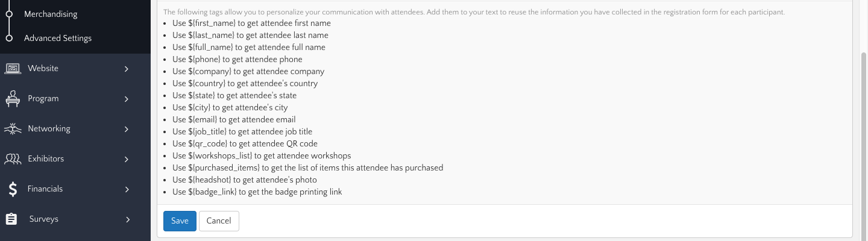The image size is (868, 241).
Task: Expand the Networking submenu chevron
Action: pyautogui.click(x=127, y=129)
